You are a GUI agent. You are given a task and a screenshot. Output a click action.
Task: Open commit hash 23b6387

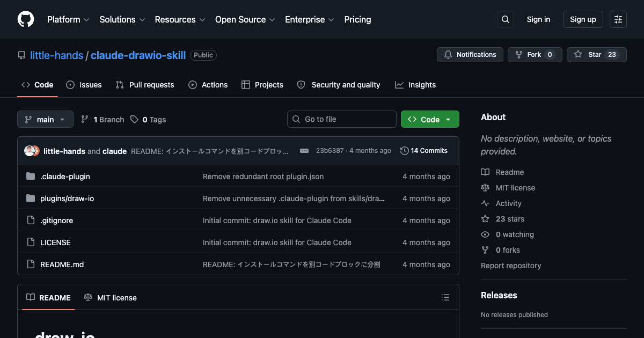[330, 151]
